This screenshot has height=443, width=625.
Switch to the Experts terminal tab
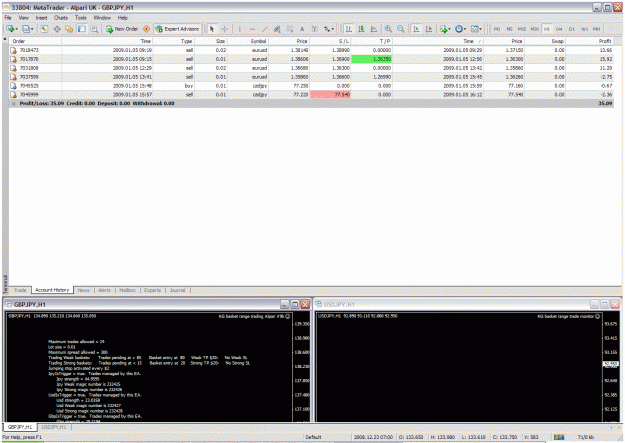[x=152, y=290]
